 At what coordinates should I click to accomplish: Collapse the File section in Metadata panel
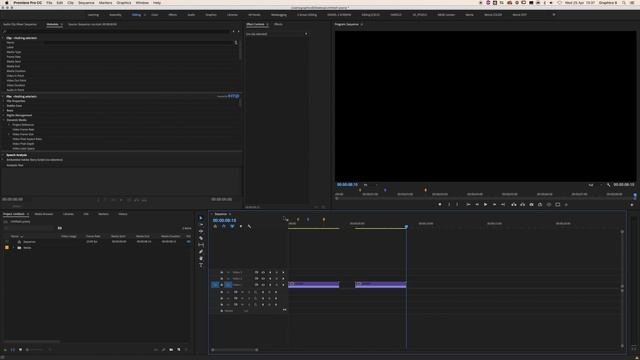coord(4,97)
